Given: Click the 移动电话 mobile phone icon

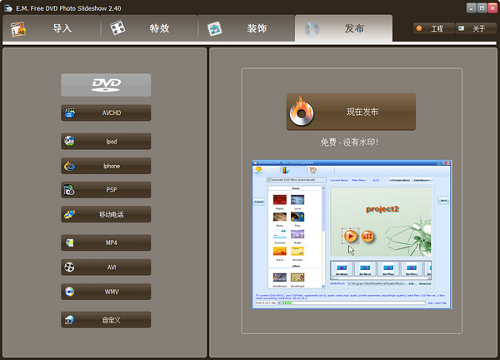Looking at the screenshot, I should tap(69, 214).
